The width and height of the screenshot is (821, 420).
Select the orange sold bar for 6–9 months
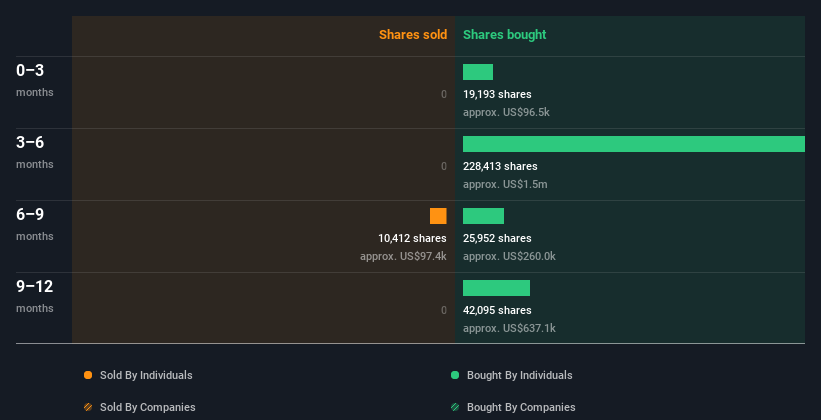pyautogui.click(x=438, y=216)
